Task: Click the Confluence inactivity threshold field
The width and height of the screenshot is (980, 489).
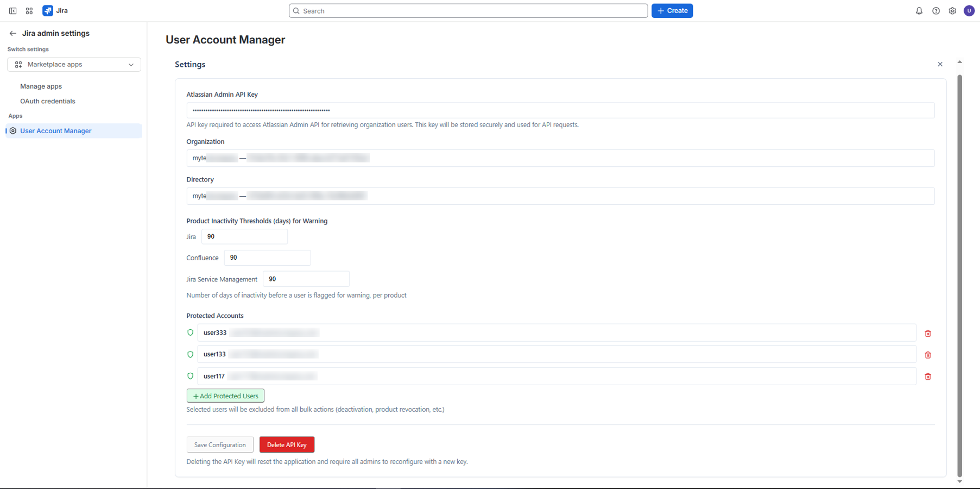Action: [x=267, y=258]
